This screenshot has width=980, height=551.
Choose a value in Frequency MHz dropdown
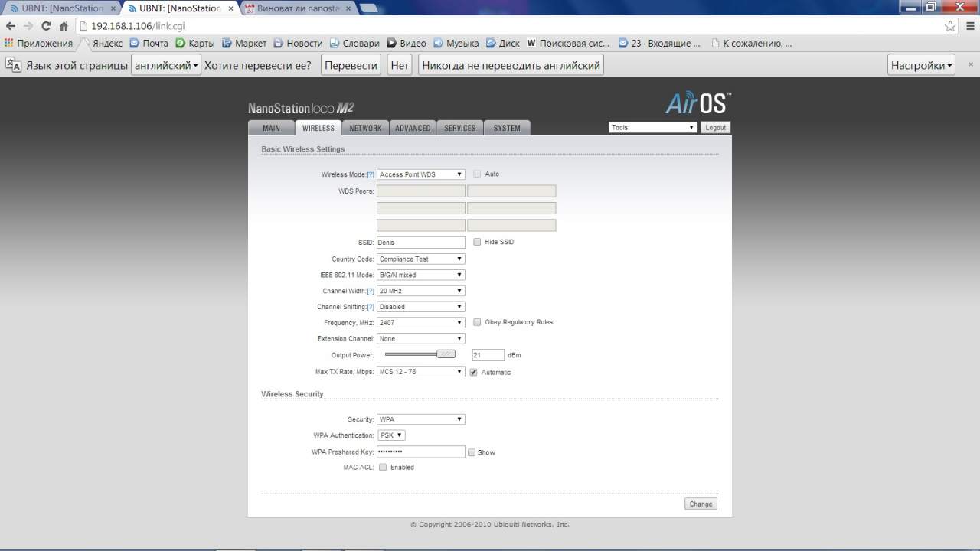[420, 323]
